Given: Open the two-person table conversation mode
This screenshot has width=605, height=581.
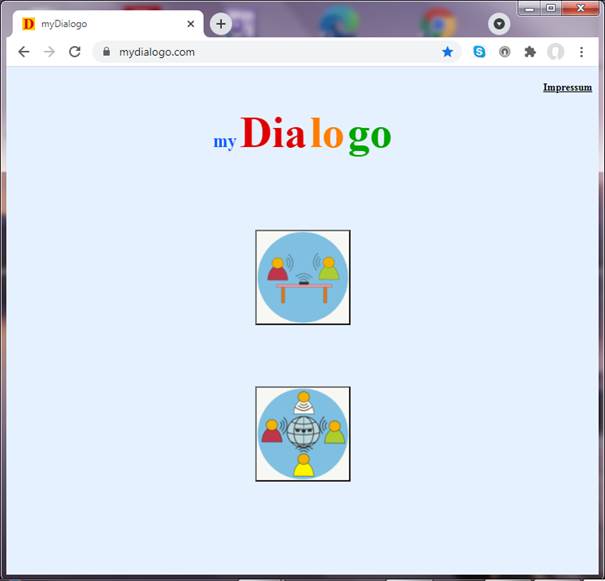Looking at the screenshot, I should [302, 277].
